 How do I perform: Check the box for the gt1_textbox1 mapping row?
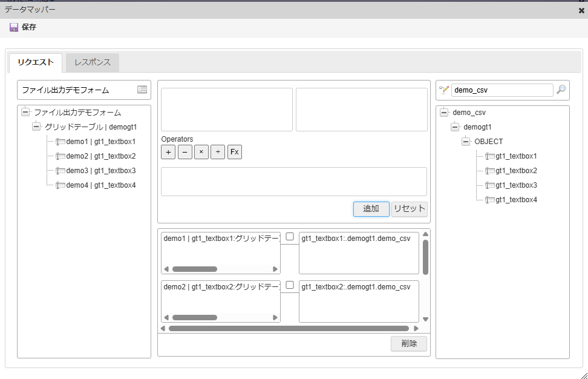click(x=290, y=237)
